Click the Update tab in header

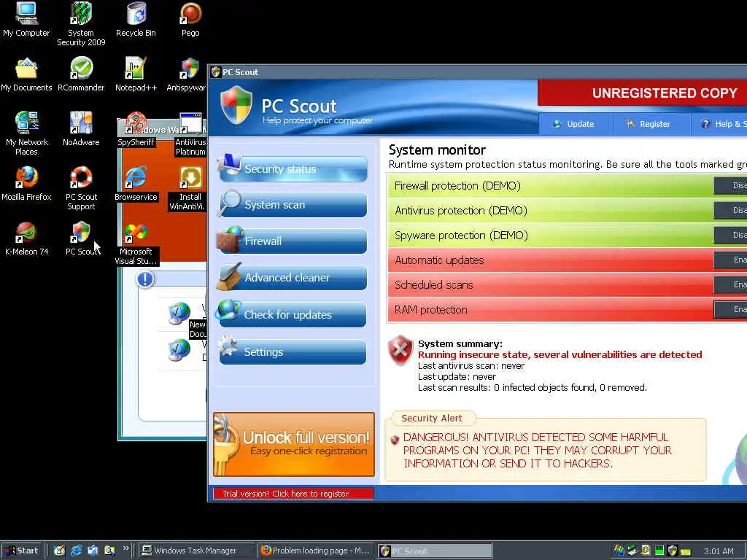[x=575, y=124]
